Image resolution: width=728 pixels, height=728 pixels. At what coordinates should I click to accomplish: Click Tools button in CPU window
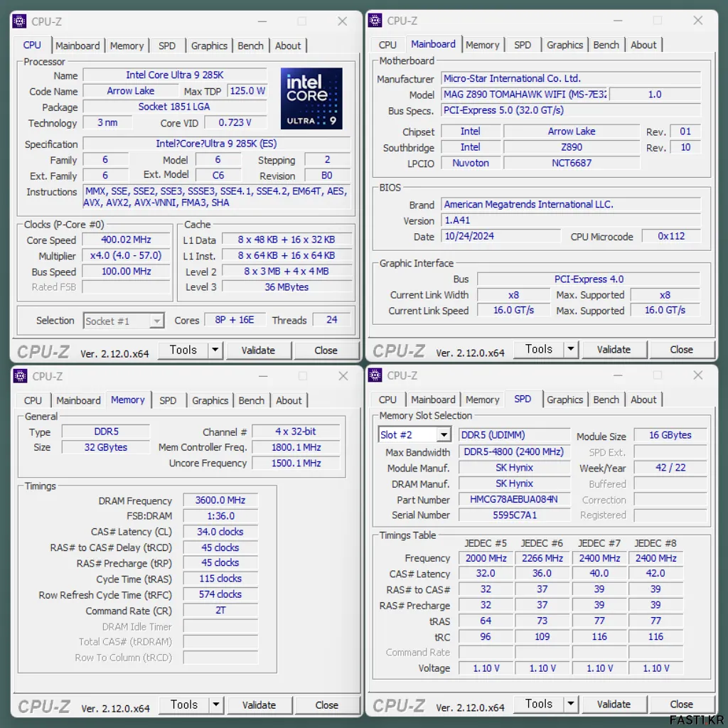pos(183,350)
